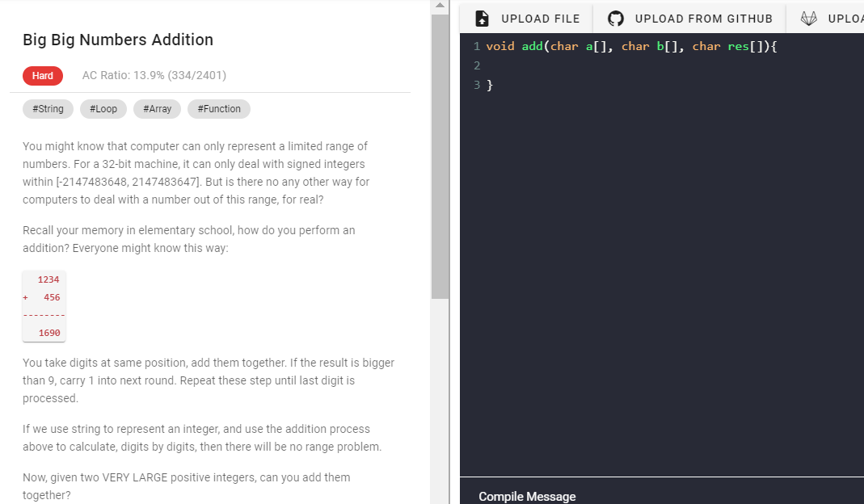Image resolution: width=864 pixels, height=504 pixels.
Task: Open the Upload From GitHub option
Action: 689,18
